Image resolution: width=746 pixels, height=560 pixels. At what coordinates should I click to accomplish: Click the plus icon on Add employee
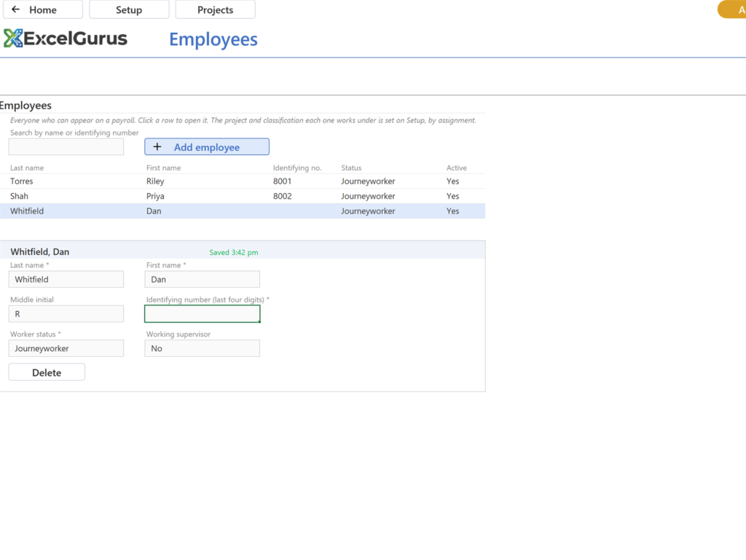coord(157,147)
